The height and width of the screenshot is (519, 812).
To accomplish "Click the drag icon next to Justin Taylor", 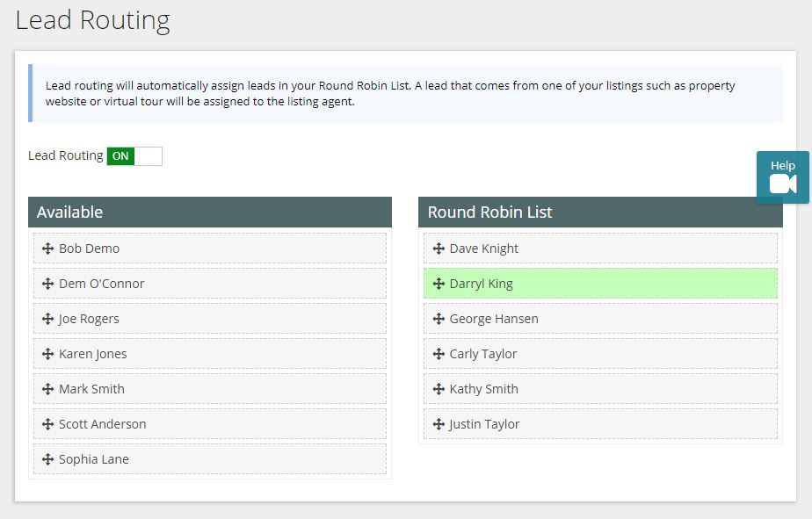I will (439, 424).
